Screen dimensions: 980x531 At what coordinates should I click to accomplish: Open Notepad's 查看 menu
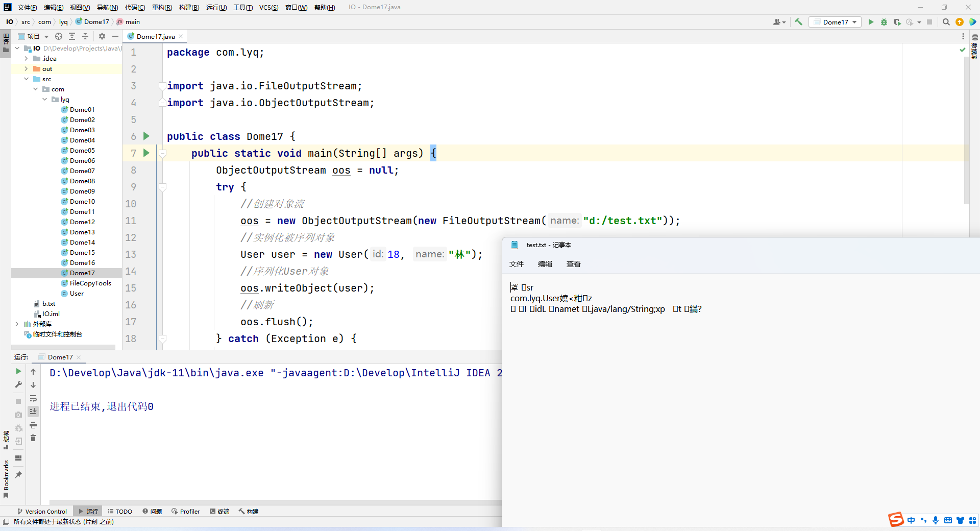click(x=574, y=264)
